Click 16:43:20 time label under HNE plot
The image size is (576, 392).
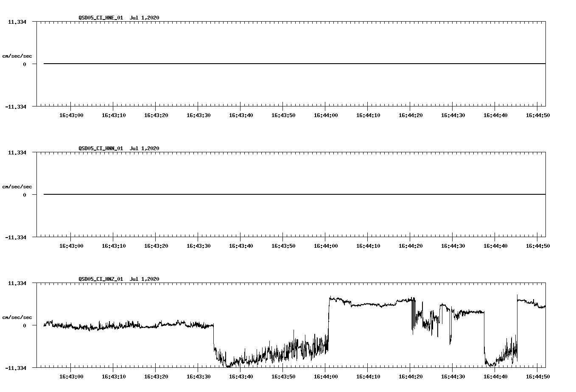(156, 115)
